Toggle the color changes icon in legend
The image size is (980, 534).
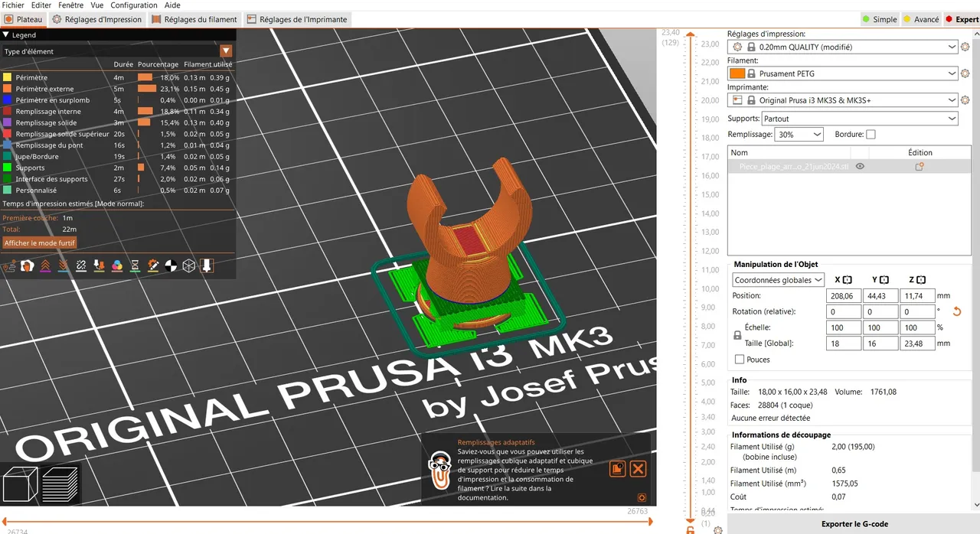(117, 265)
